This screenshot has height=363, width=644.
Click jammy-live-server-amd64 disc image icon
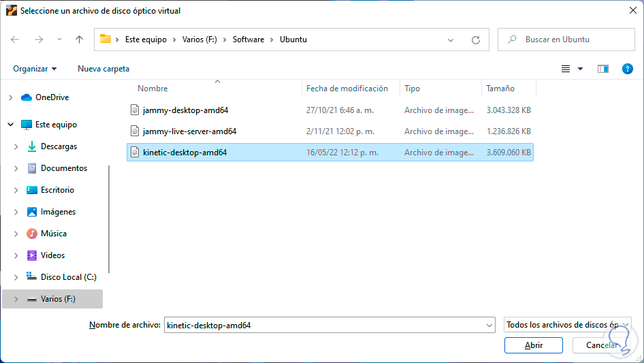pos(134,131)
